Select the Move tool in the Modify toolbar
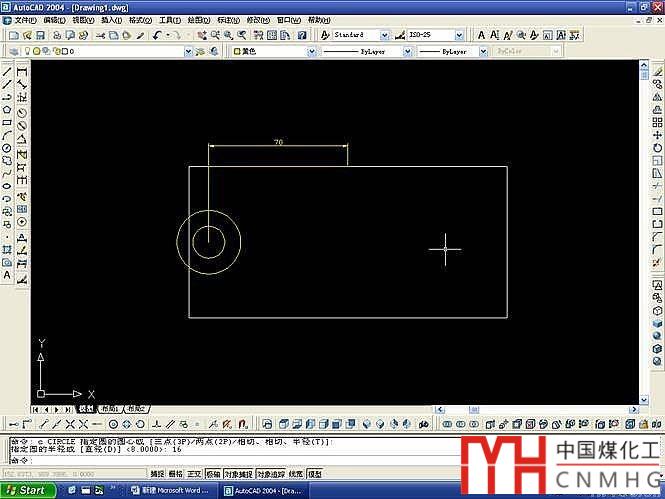Viewport: 665px width, 499px height. [657, 136]
